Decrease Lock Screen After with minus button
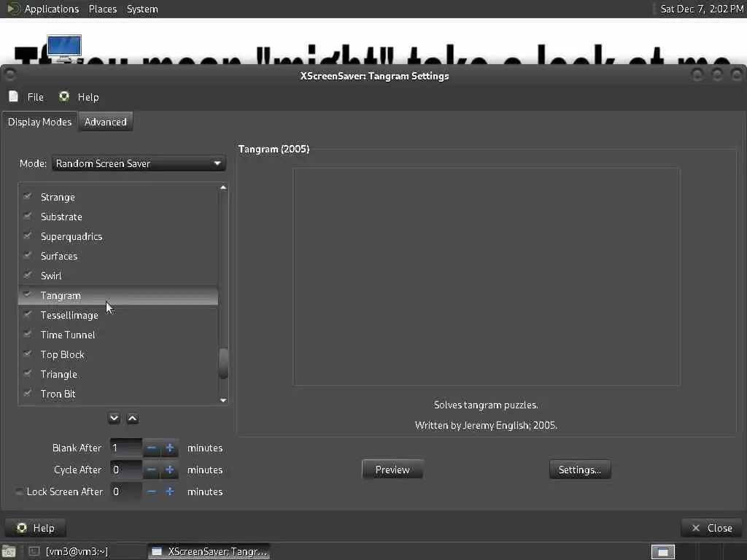747x560 pixels. (152, 491)
